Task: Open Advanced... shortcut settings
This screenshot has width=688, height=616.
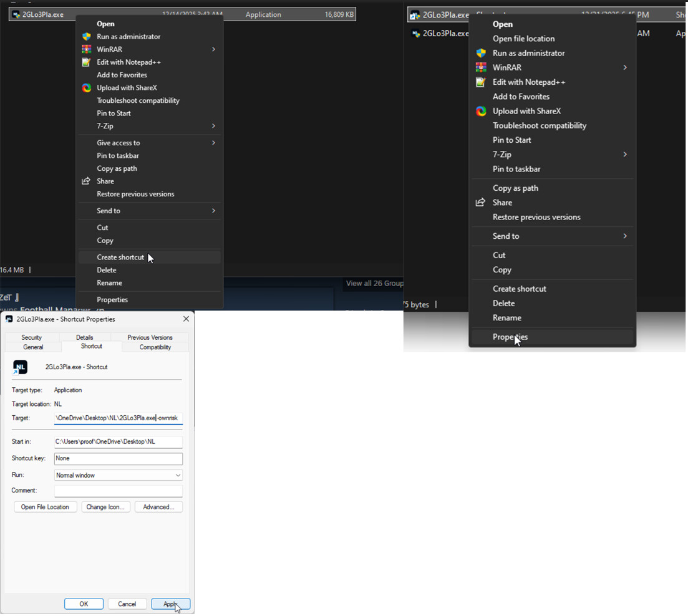Action: 158,507
